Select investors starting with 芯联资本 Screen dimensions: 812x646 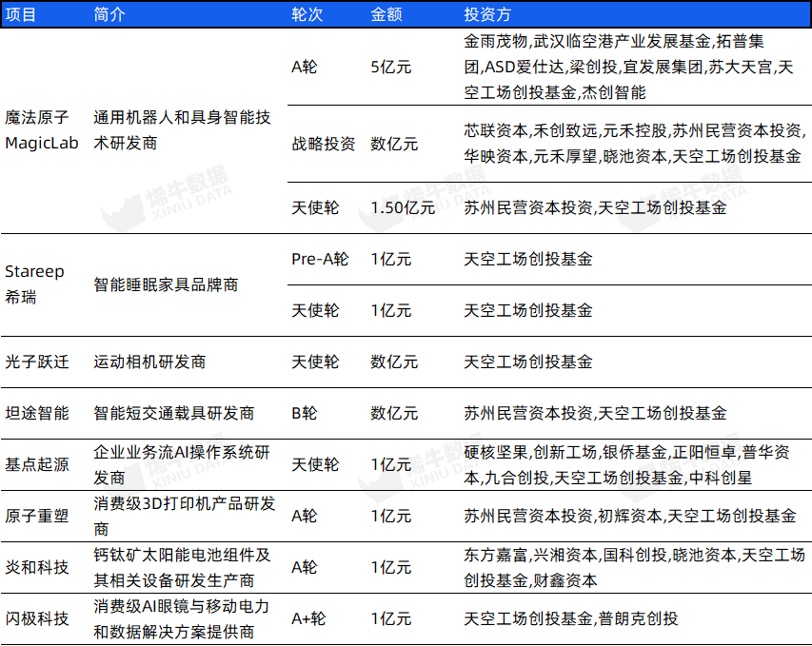[x=635, y=144]
